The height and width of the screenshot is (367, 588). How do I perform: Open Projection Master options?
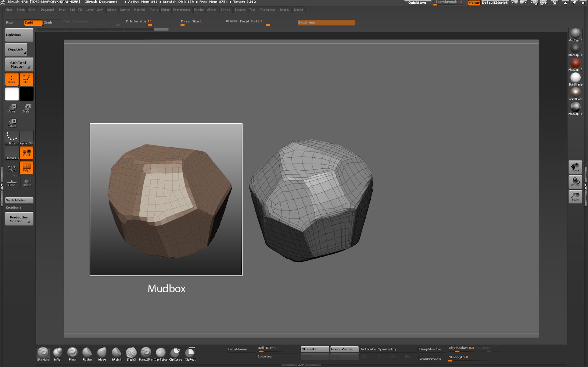click(19, 219)
